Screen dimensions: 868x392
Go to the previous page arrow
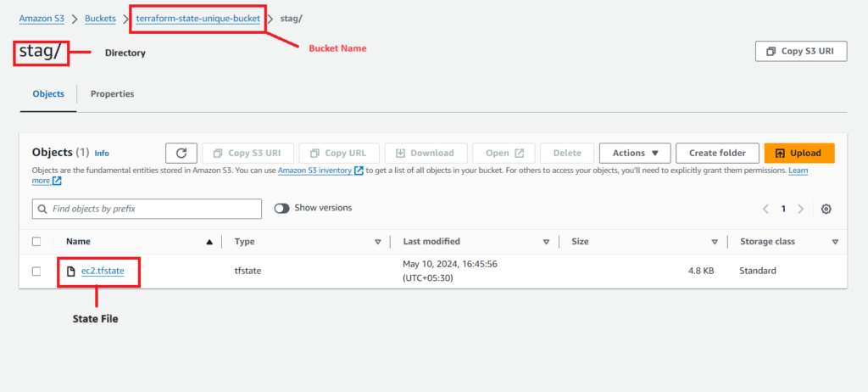click(765, 209)
